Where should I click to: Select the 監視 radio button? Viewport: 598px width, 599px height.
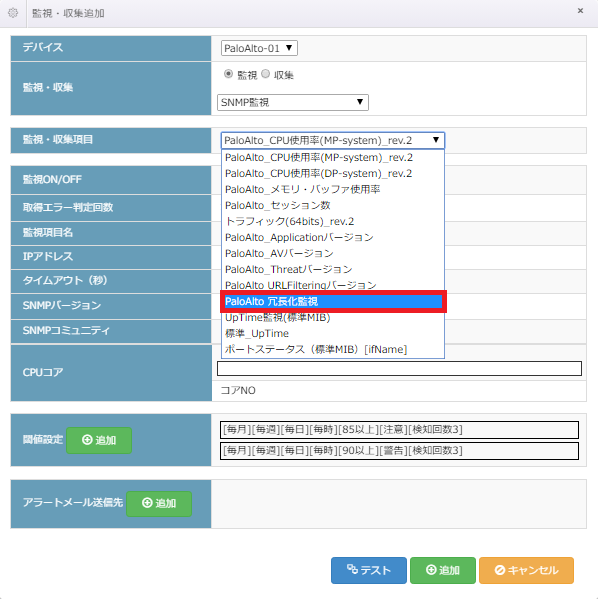228,74
